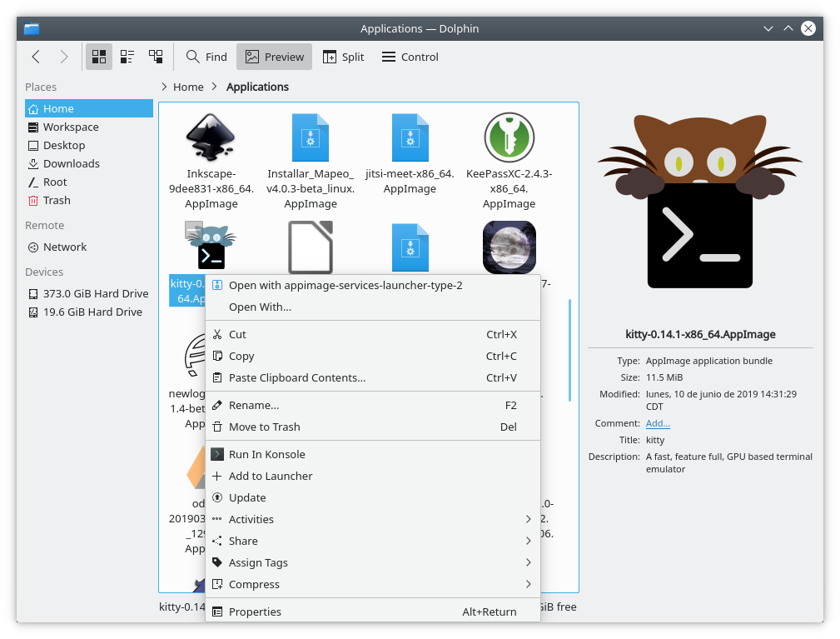Image resolution: width=840 pixels, height=639 pixels.
Task: Switch to Details tree view mode
Action: click(156, 57)
